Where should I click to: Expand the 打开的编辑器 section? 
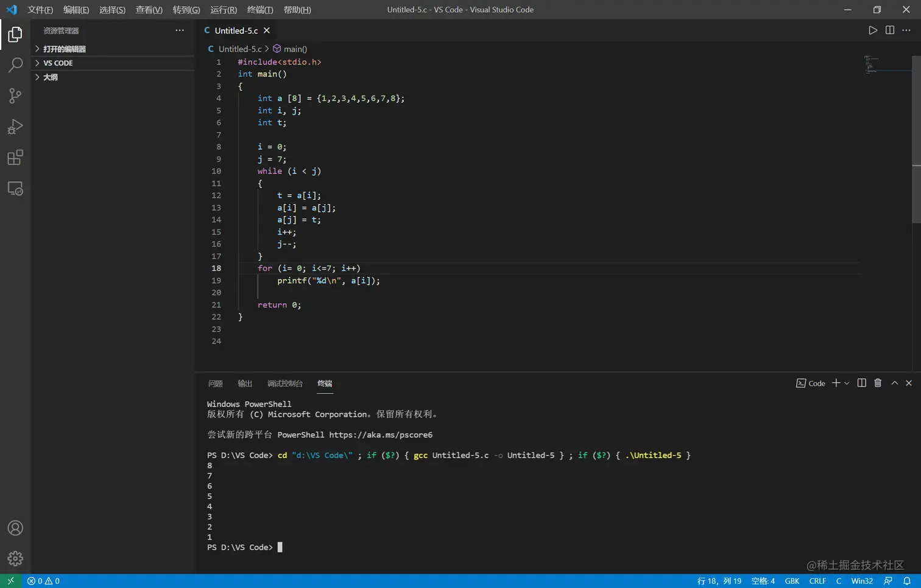coord(64,49)
